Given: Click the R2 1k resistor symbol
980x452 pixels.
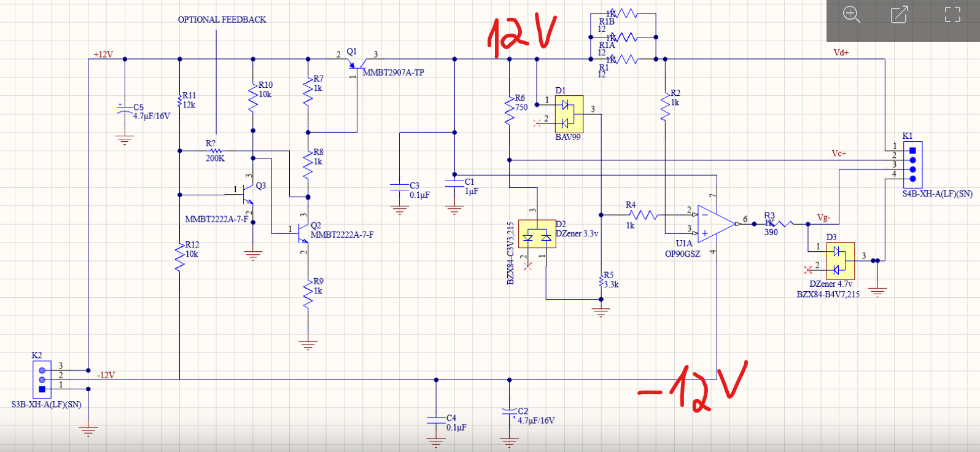Looking at the screenshot, I should click(x=665, y=105).
